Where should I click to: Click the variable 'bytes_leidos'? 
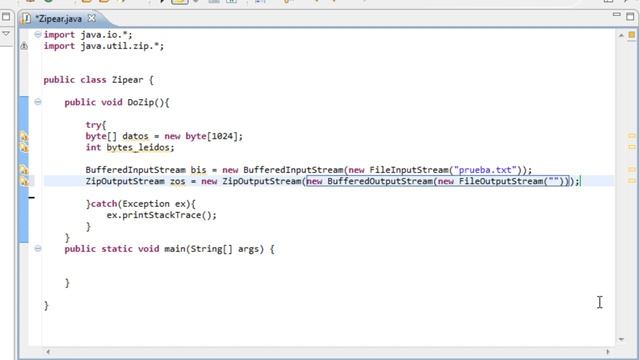point(138,148)
